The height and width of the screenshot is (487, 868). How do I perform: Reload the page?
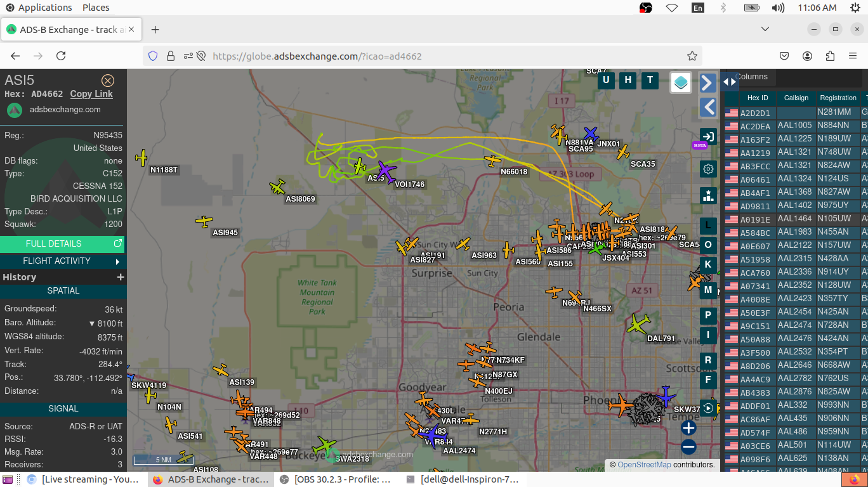pyautogui.click(x=61, y=56)
